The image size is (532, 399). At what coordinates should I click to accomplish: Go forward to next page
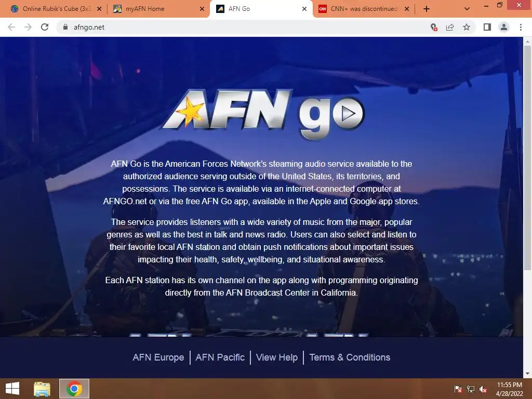point(28,27)
